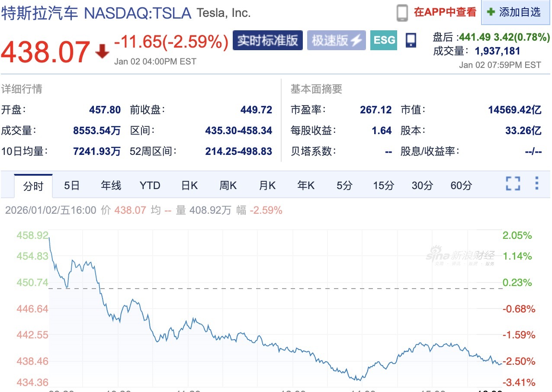The image size is (552, 392).
Task: Open the 年线 chart tab
Action: pos(111,186)
